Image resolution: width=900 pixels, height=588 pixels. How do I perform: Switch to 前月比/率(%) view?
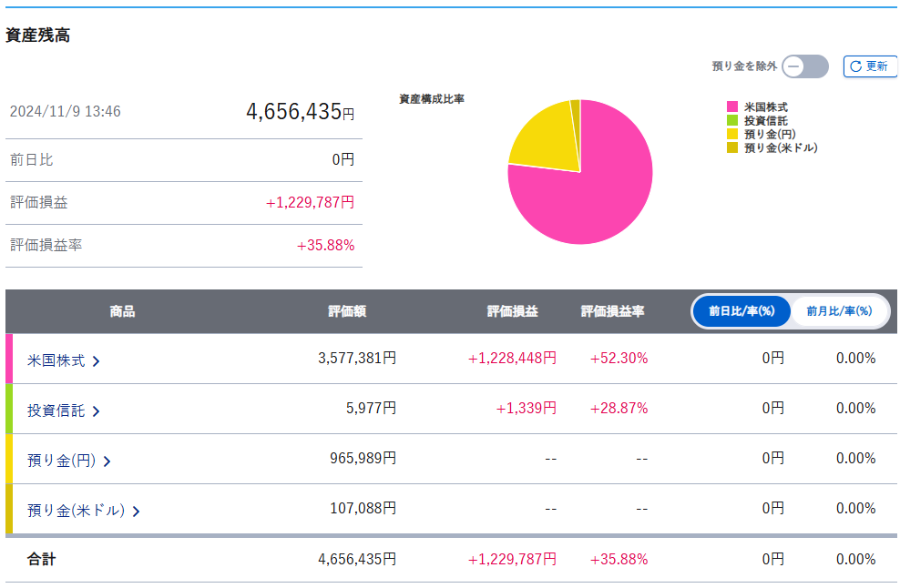click(839, 311)
